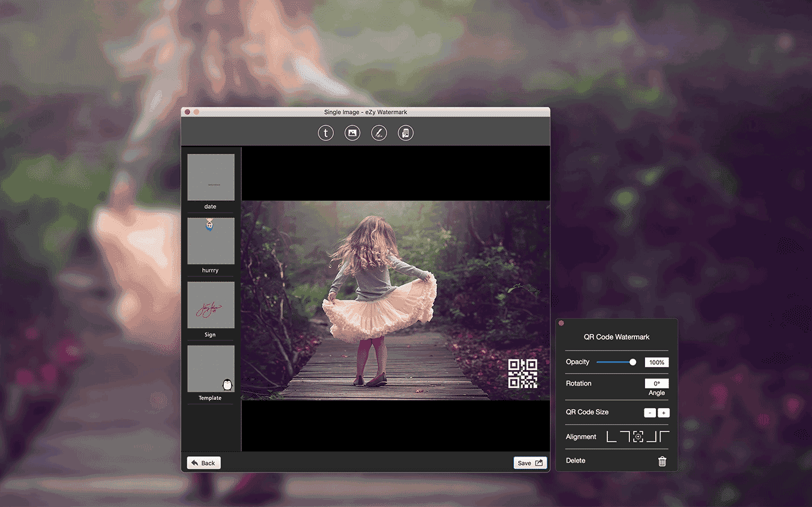Click the Save button
This screenshot has height=507, width=812.
tap(530, 463)
